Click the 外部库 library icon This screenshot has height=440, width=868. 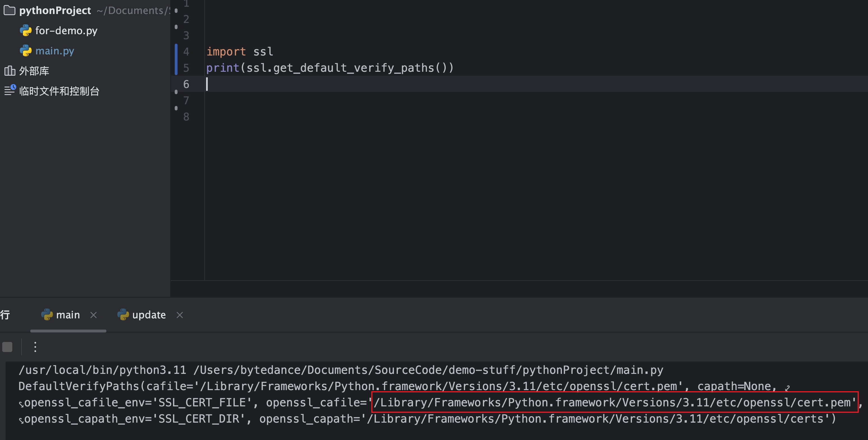tap(10, 71)
